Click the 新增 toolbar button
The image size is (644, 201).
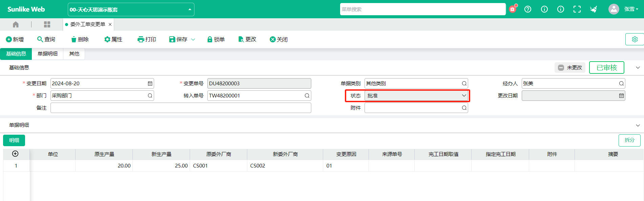pos(15,40)
